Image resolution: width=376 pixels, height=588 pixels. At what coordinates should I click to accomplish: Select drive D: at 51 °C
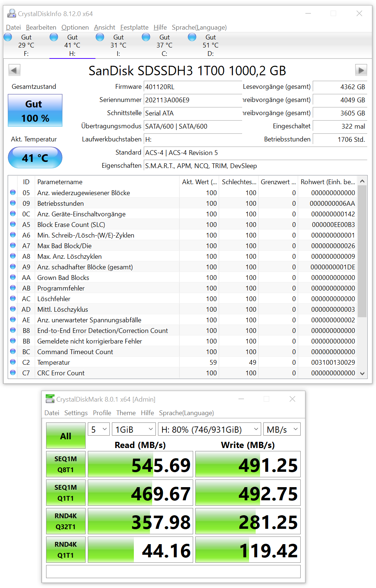[211, 45]
